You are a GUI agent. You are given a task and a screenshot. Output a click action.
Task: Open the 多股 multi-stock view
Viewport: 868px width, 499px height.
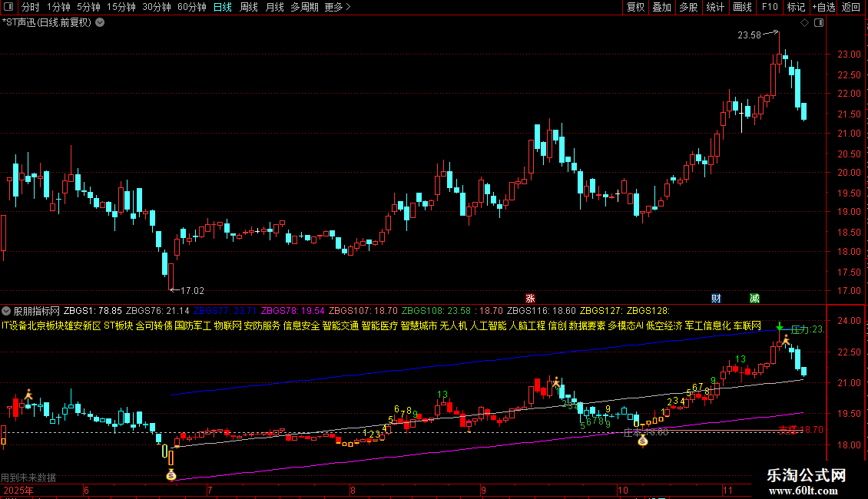tap(689, 7)
